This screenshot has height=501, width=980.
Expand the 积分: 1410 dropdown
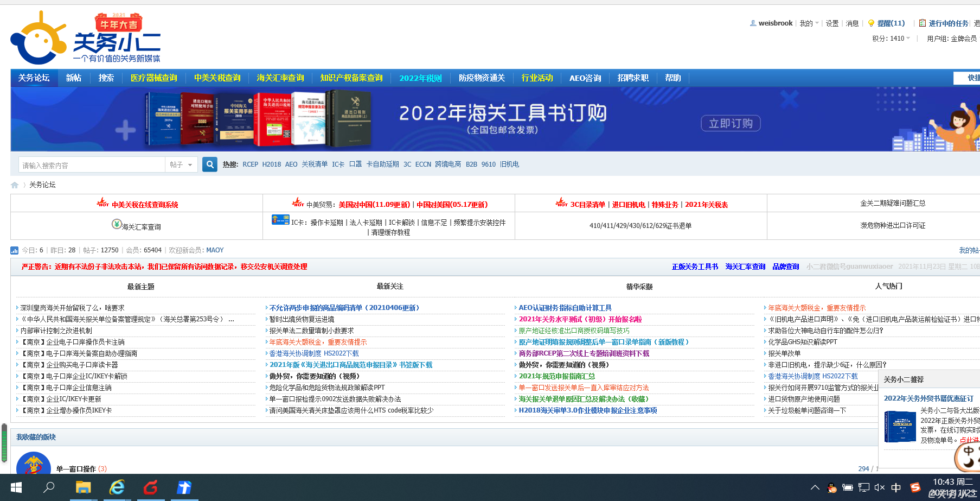pyautogui.click(x=891, y=39)
